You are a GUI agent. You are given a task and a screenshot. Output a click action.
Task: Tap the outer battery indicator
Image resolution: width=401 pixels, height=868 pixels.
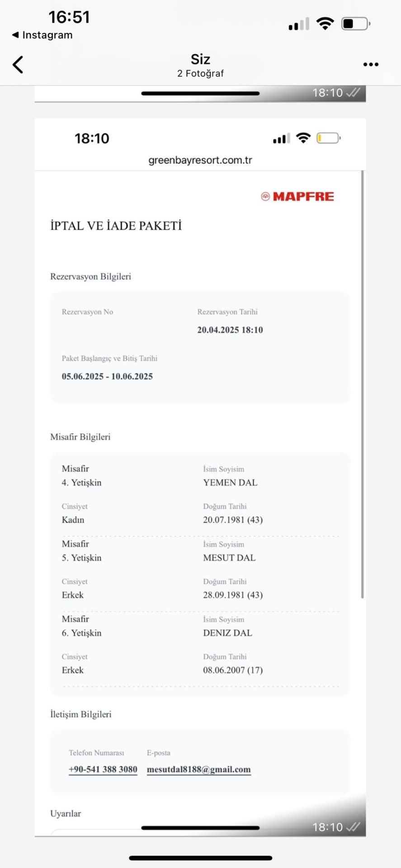click(x=356, y=24)
